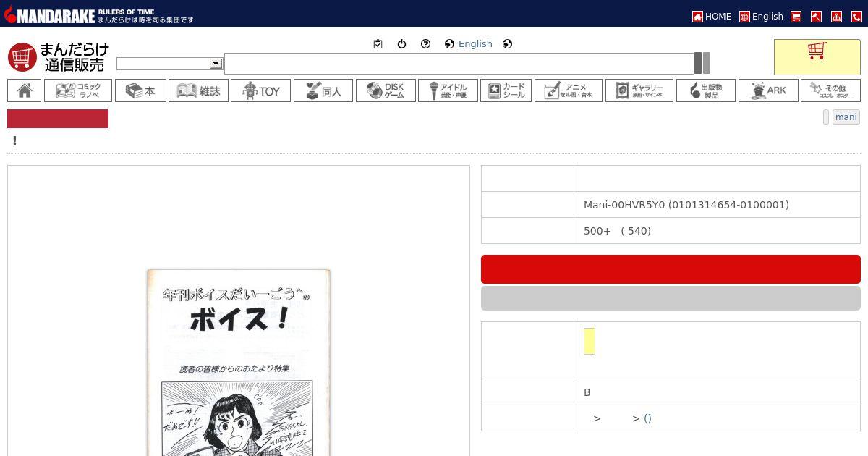Open the 本 books category
The image size is (868, 456).
[x=140, y=90]
